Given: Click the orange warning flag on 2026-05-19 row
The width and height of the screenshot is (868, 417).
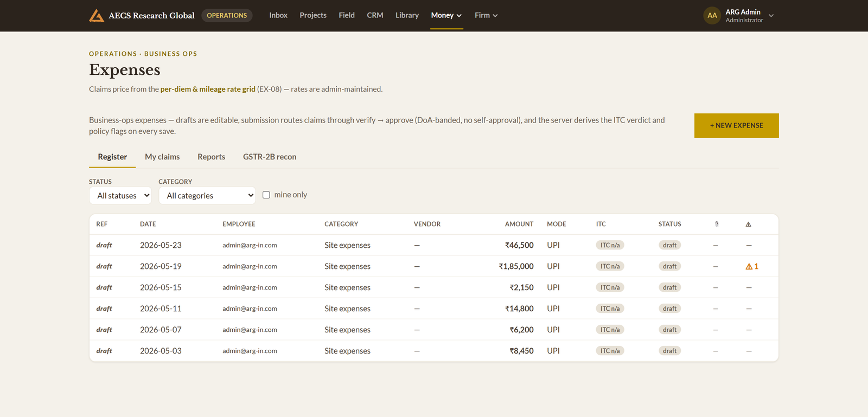Looking at the screenshot, I should [752, 266].
